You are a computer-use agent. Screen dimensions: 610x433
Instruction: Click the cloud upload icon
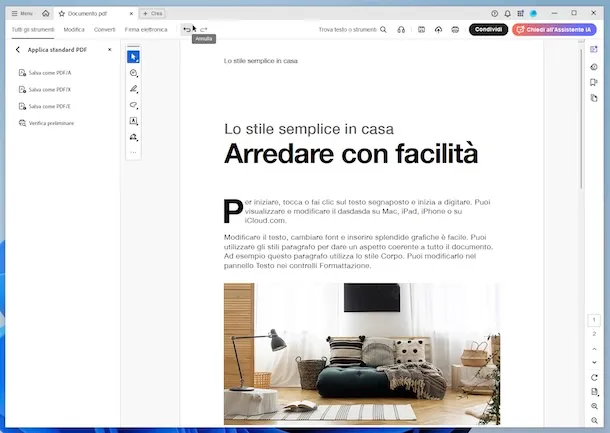pos(438,30)
